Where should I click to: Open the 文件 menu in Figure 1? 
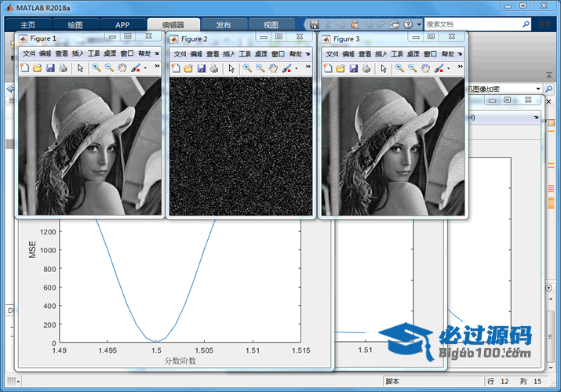[28, 53]
